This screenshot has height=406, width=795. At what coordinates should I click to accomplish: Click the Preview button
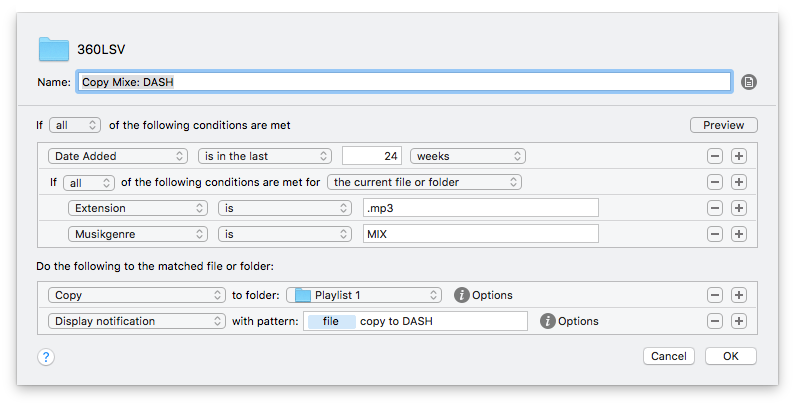coord(723,125)
